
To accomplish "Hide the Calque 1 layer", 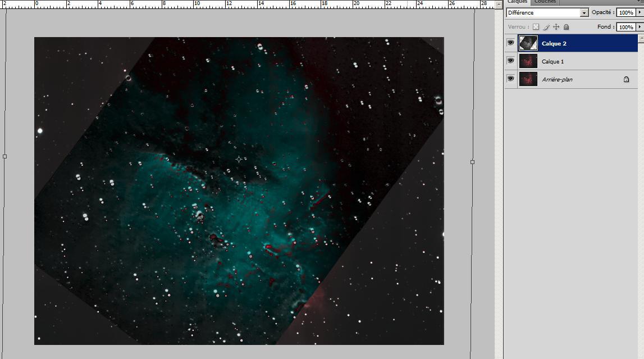I will point(510,61).
